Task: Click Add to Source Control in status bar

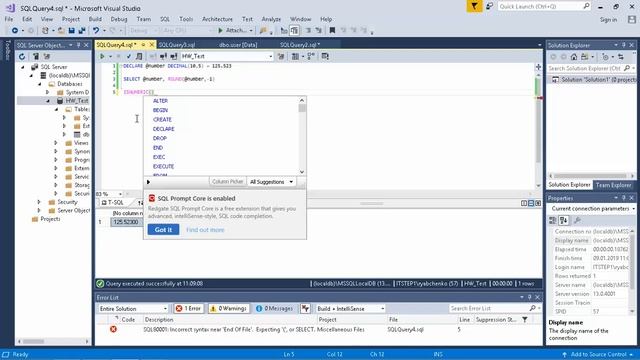Action: click(598, 354)
